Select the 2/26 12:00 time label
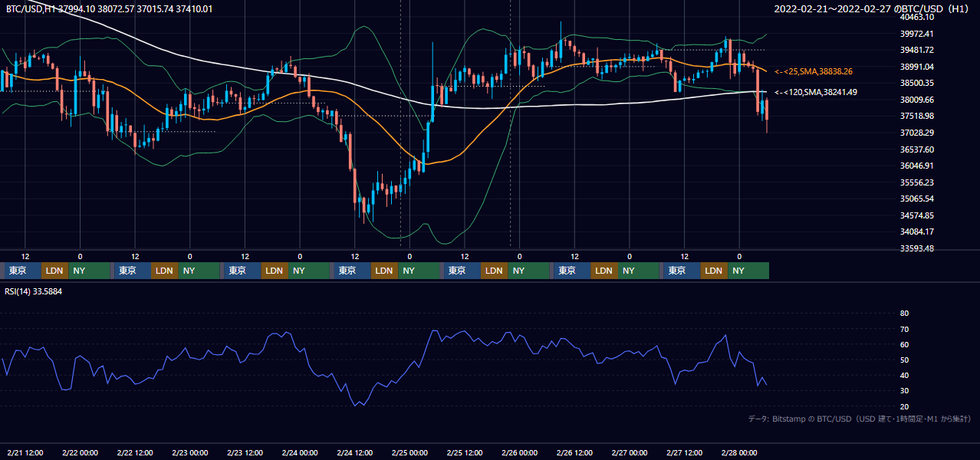 click(x=575, y=452)
